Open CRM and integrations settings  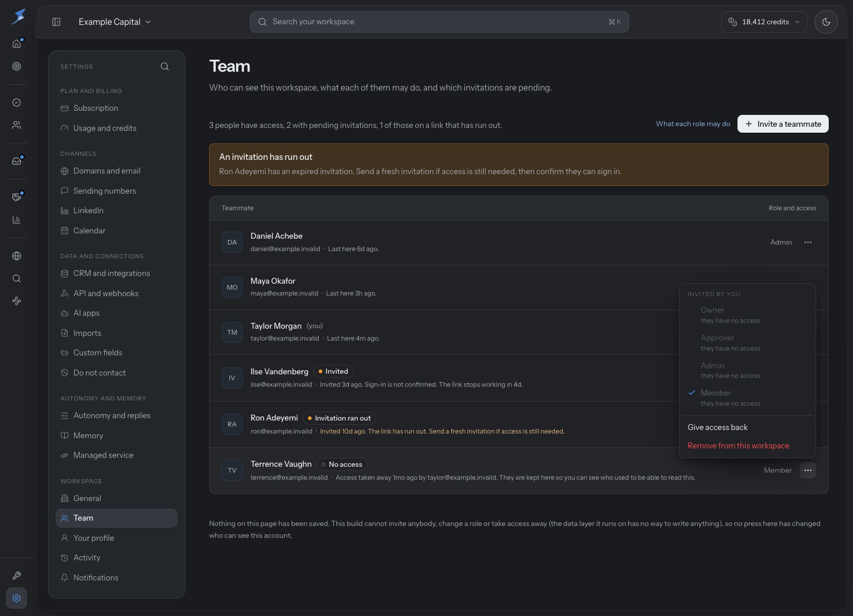pyautogui.click(x=117, y=274)
